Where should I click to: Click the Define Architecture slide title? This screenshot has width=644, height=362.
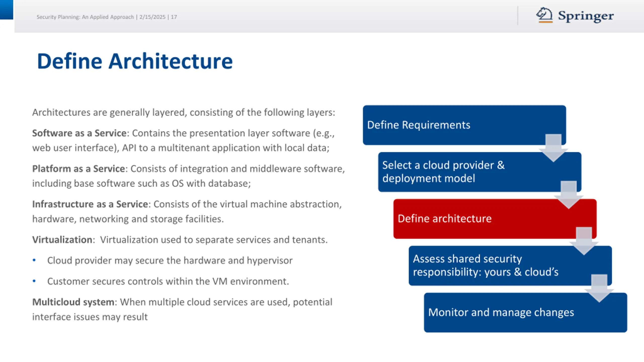[135, 61]
